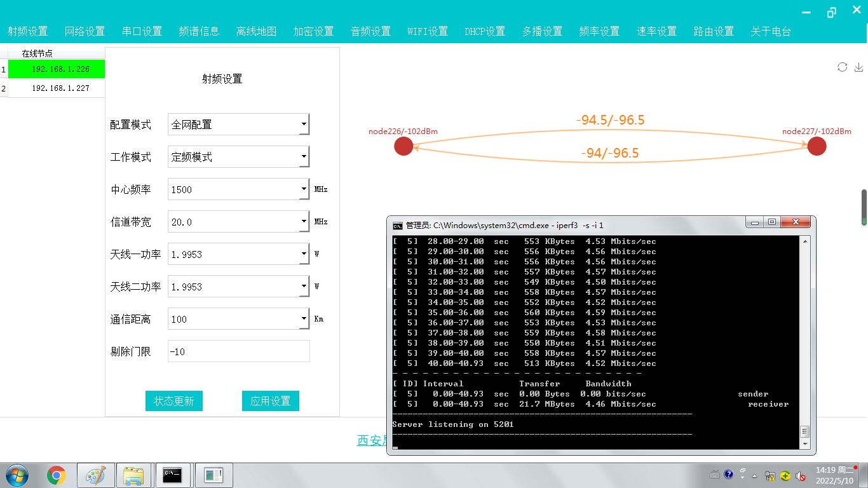Open the 天线一功率 dropdown arrow
The height and width of the screenshot is (488, 868).
(x=304, y=254)
